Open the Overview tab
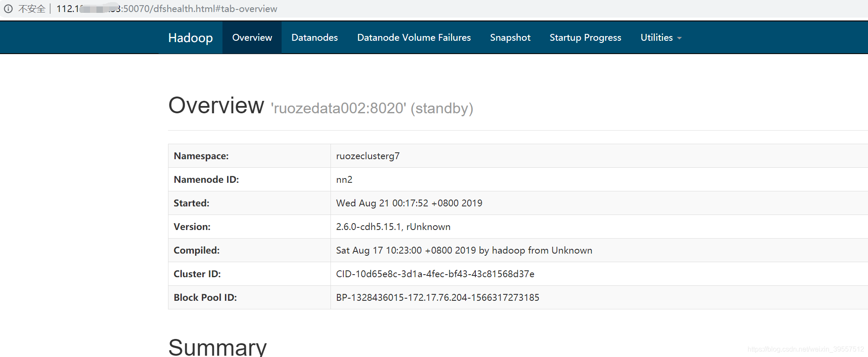The width and height of the screenshot is (868, 357). tap(252, 38)
